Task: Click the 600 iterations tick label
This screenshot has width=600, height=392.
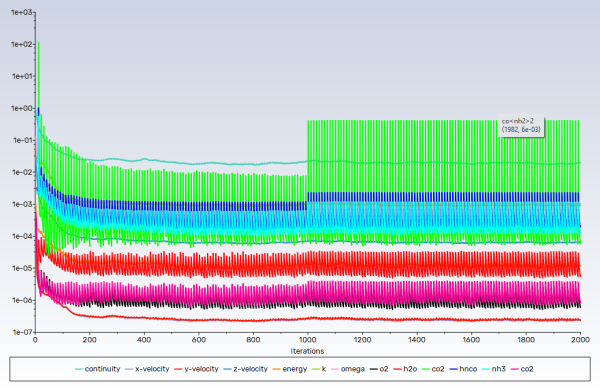Action: point(199,340)
